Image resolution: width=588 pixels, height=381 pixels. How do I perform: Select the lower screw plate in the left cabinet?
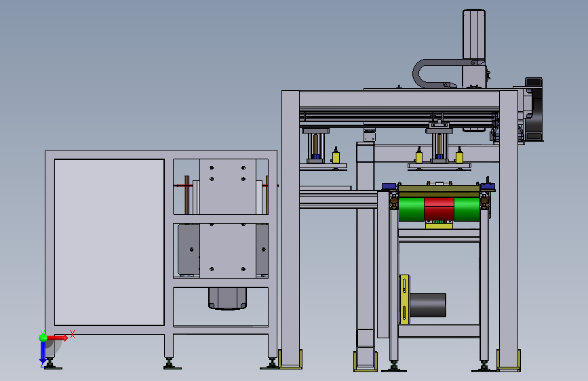pyautogui.click(x=228, y=251)
